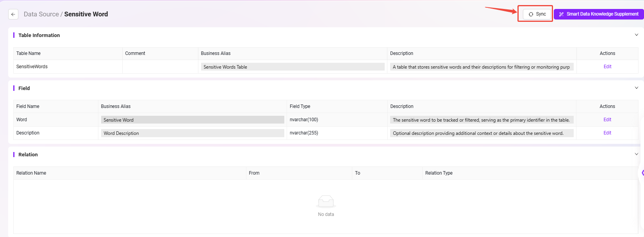Click the nvarchar(255) field type
The height and width of the screenshot is (237, 644).
[304, 133]
